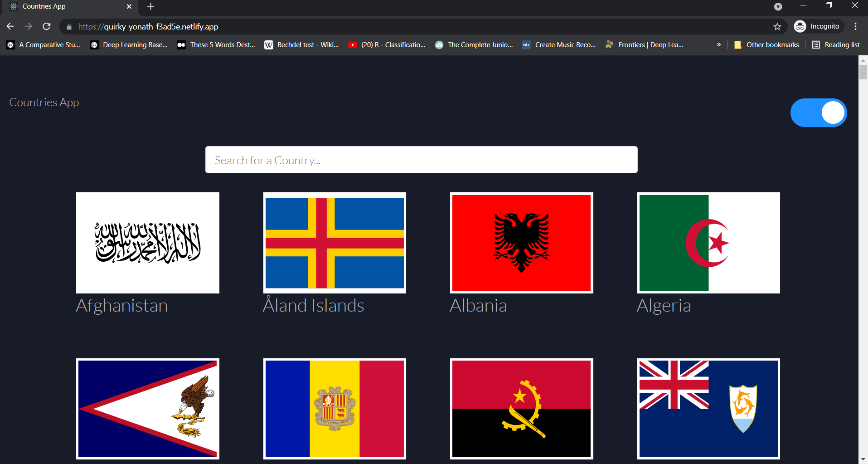Open a new browser tab
Screen dimensions: 868x464
coord(150,7)
